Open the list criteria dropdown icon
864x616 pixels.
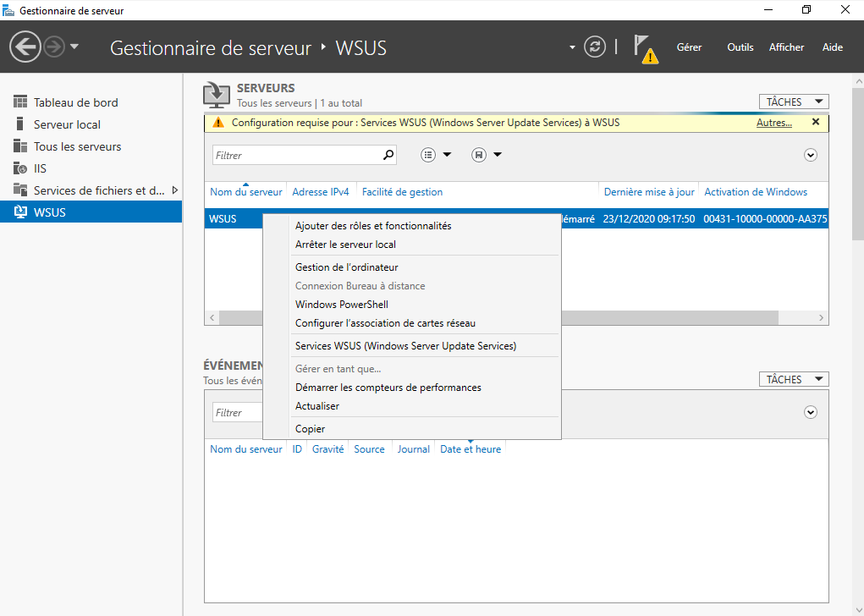pyautogui.click(x=436, y=156)
